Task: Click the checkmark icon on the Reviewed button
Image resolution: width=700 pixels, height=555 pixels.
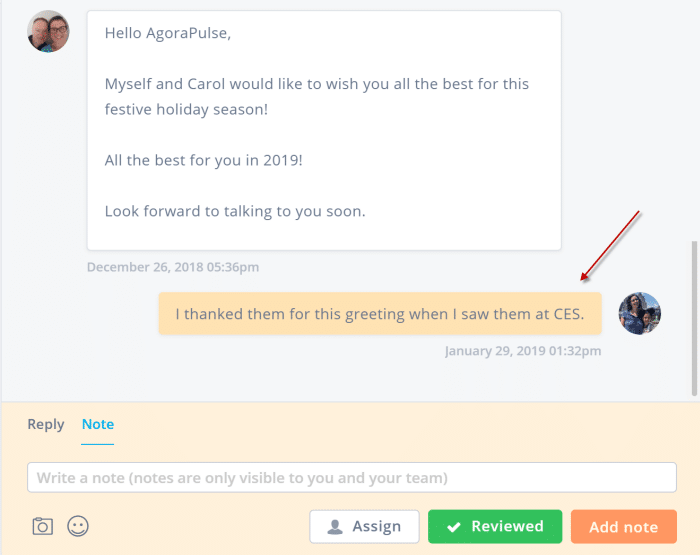Action: click(x=454, y=527)
